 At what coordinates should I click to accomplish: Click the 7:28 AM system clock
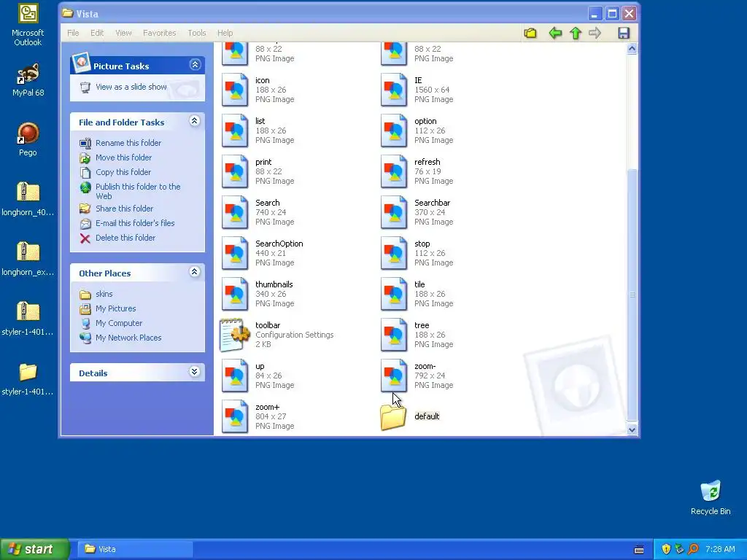click(x=720, y=549)
